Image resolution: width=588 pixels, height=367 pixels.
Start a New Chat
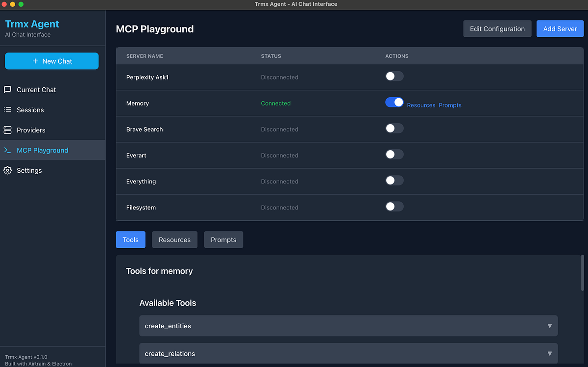[51, 61]
